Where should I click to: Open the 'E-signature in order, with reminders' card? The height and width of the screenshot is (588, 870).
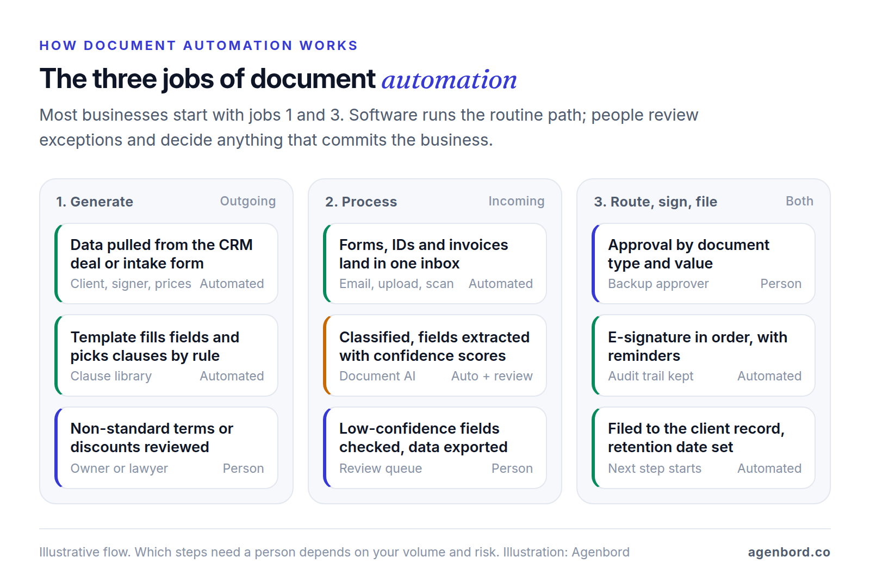point(704,355)
